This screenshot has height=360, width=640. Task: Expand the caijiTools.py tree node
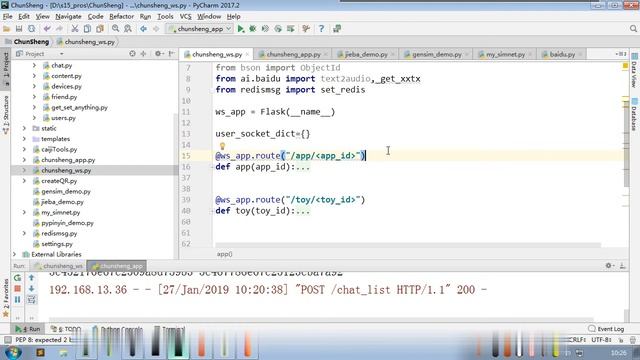click(x=24, y=149)
